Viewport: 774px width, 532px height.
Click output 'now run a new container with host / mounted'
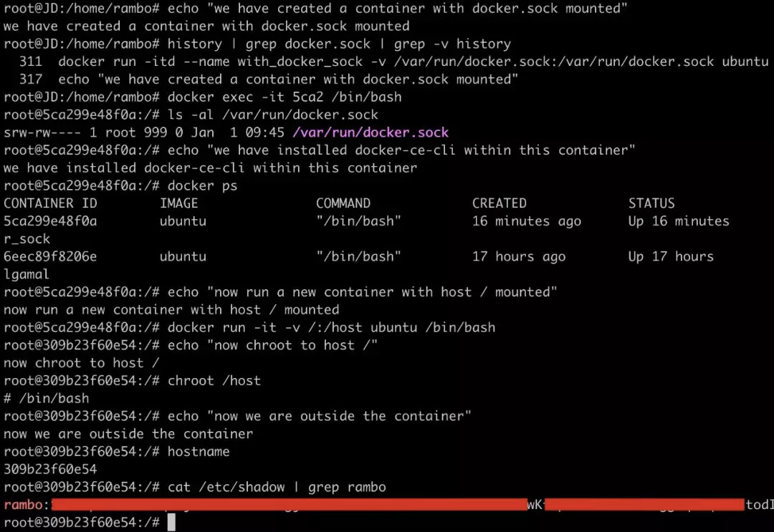171,309
